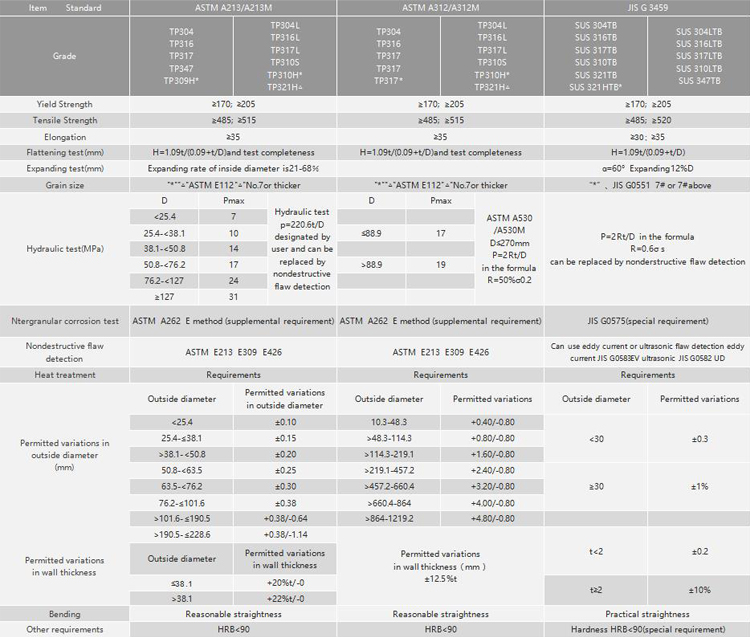Screen dimensions: 750x637
Task: Select the Yield Strength row label
Action: [64, 104]
